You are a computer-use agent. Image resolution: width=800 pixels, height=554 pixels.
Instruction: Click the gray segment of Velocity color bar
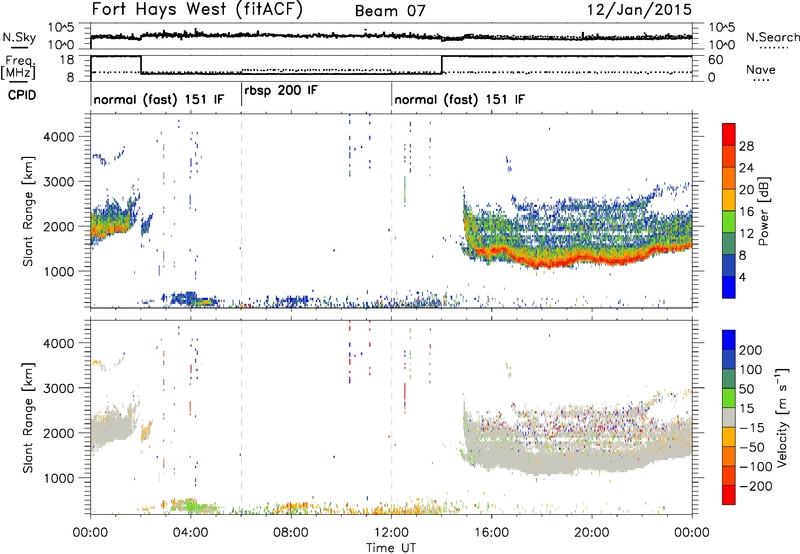point(729,417)
